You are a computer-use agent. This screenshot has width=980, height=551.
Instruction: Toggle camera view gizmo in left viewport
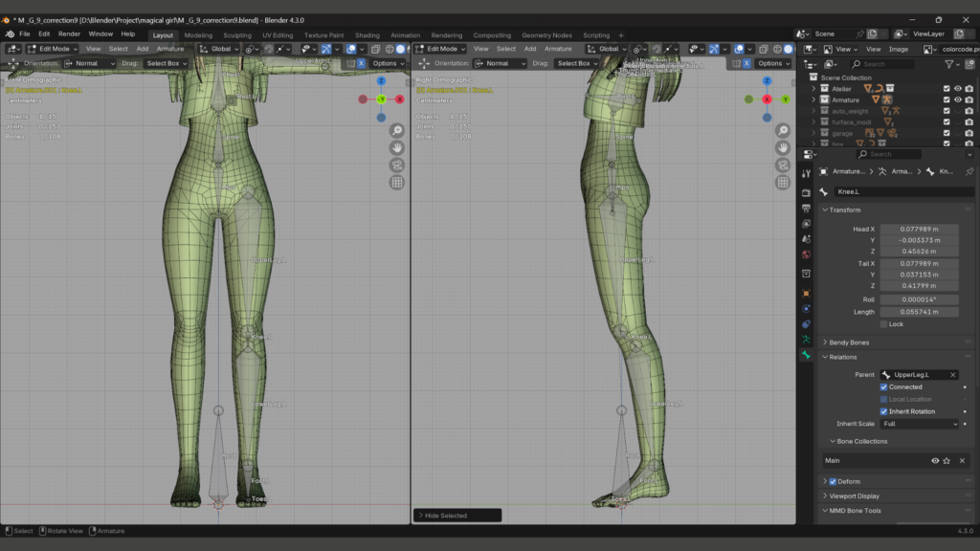pos(396,165)
